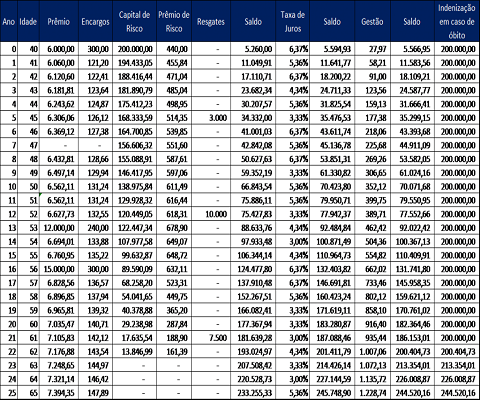Click the risk premium value "440,00"
Screen dimensions: 480x400
(177, 49)
